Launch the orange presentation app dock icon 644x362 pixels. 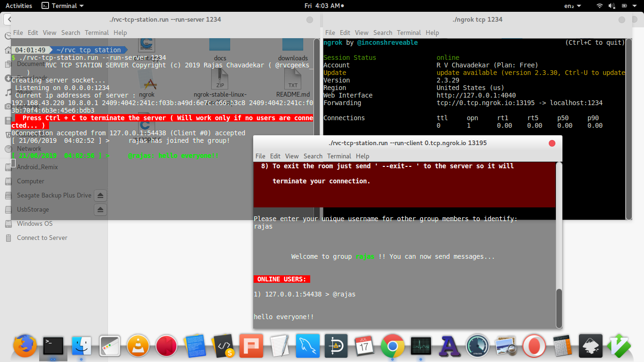[251, 346]
